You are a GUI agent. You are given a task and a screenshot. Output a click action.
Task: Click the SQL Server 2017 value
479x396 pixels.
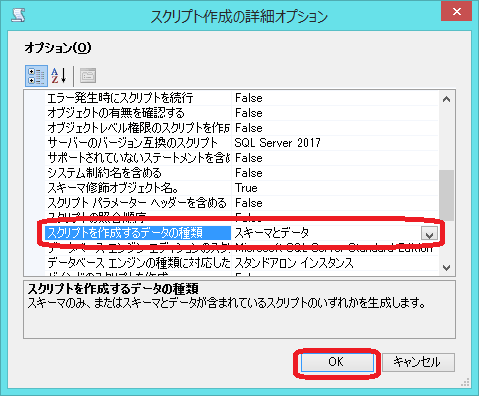(x=277, y=143)
